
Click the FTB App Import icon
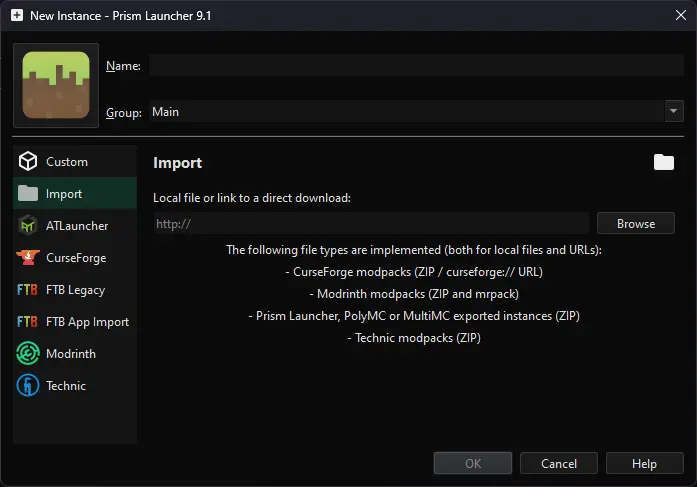pyautogui.click(x=28, y=322)
